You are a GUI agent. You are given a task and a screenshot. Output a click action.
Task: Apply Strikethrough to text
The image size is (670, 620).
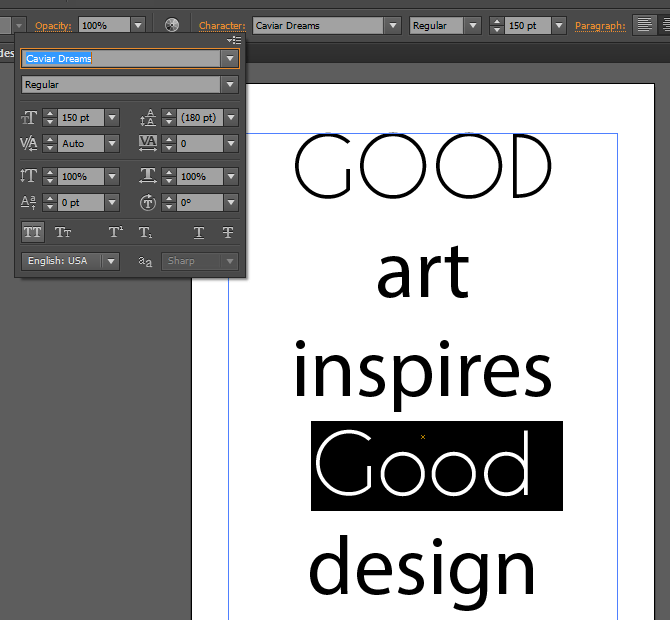(228, 232)
